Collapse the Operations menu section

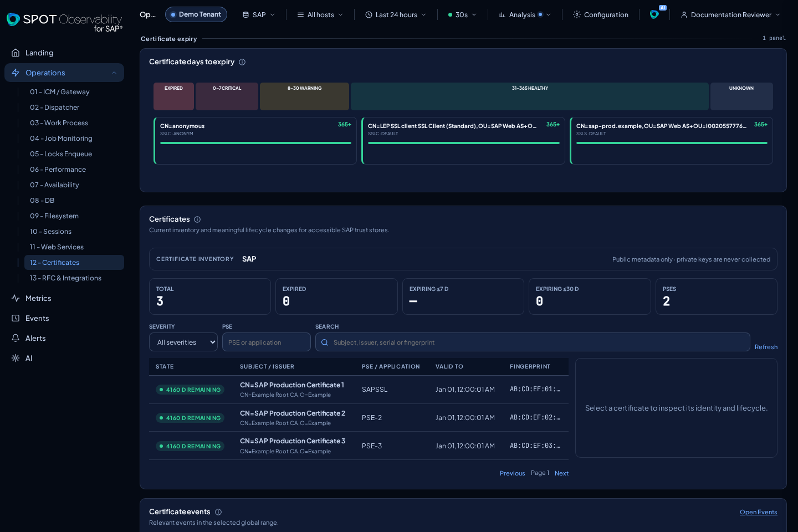tap(114, 73)
